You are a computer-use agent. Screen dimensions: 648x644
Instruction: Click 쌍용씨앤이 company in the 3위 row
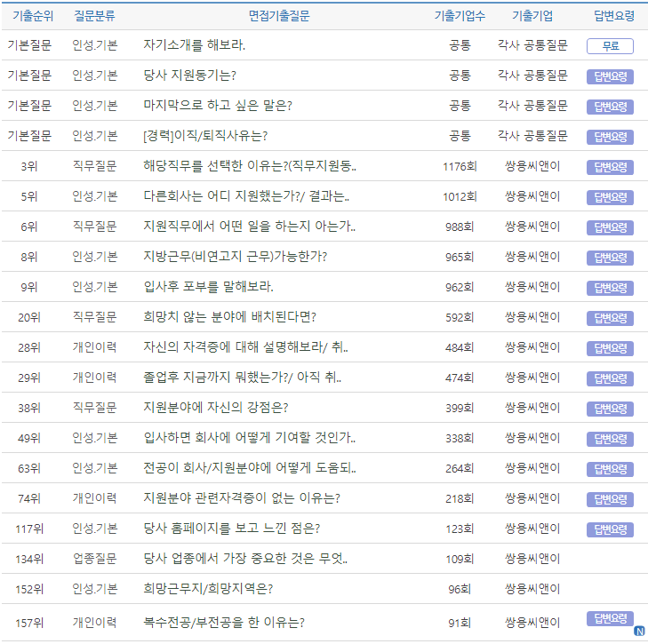(x=532, y=166)
